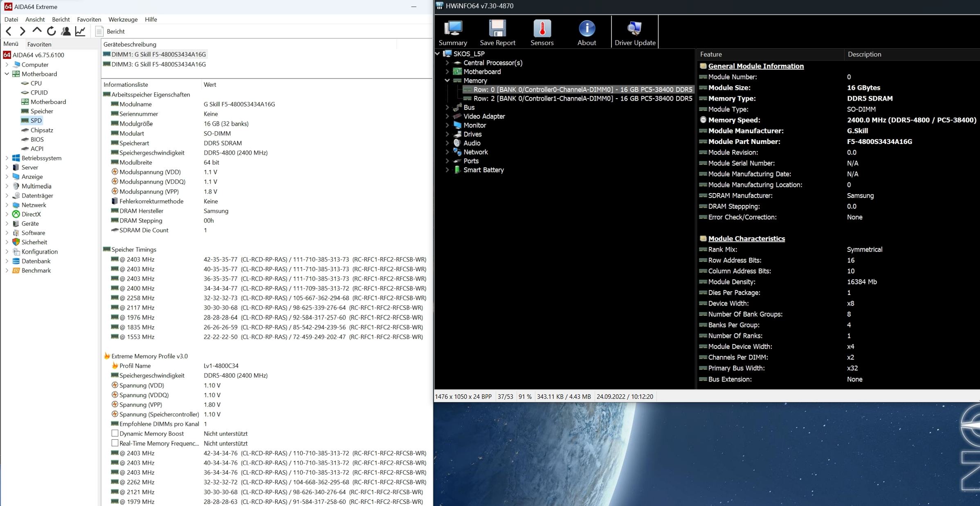Open the Bericht menu in the menu bar

tap(61, 19)
